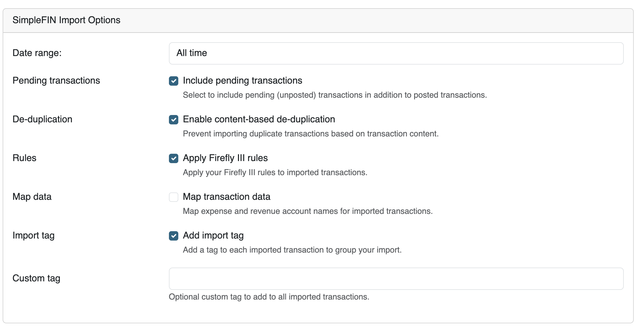This screenshot has height=328, width=644.
Task: Click the "Apply Firefly III rules" label text
Action: pyautogui.click(x=225, y=158)
